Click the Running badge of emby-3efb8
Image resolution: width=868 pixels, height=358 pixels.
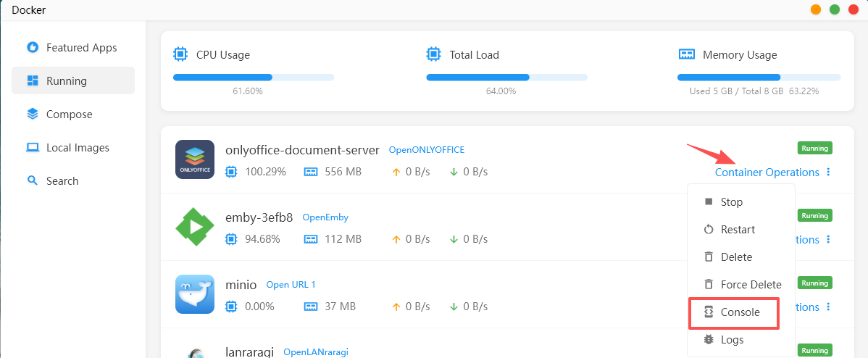[x=815, y=216]
